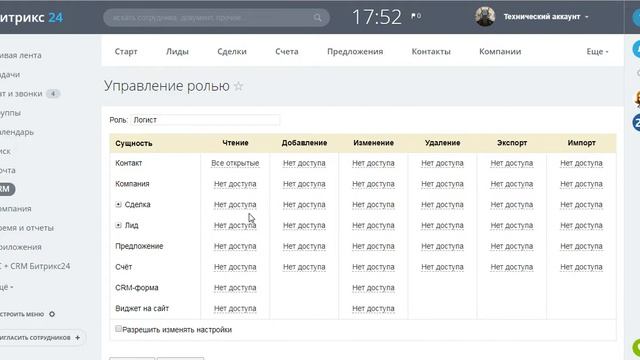Viewport: 640px width, 360px height.
Task: Open Контакт Чтение permission dropdown 'Все открытые'
Action: [235, 163]
